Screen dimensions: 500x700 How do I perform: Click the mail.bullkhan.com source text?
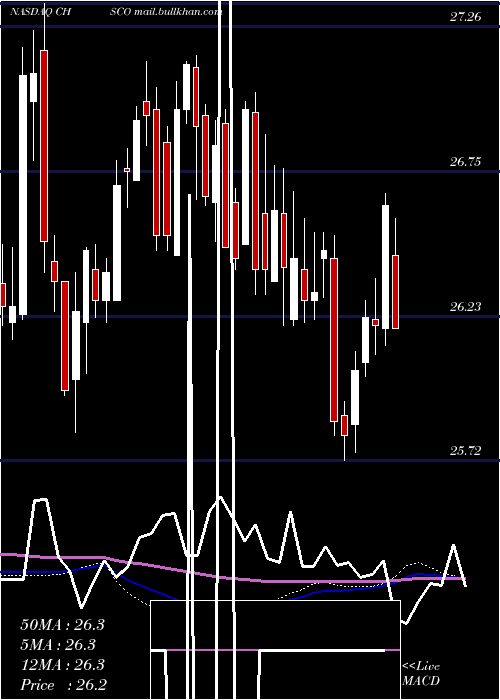click(177, 12)
